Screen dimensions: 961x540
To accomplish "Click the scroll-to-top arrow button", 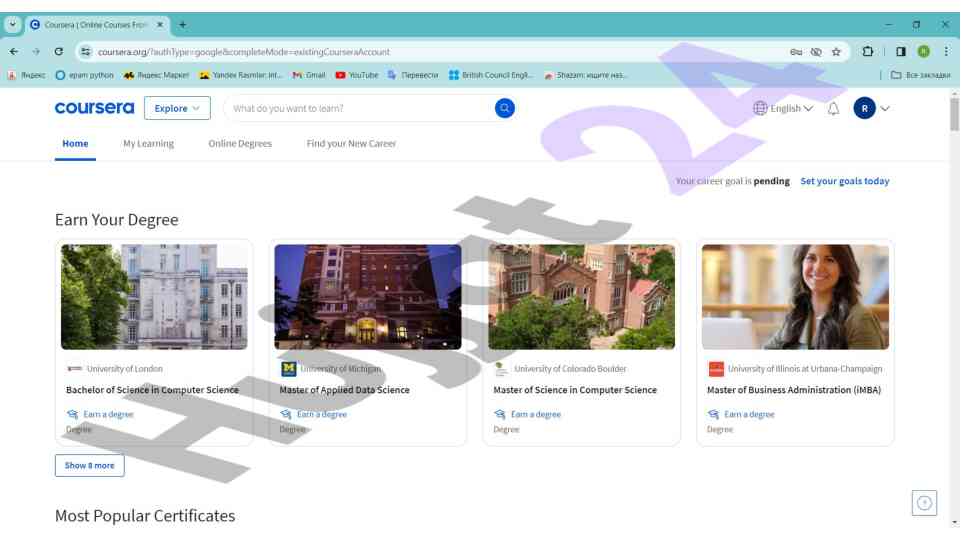I will pyautogui.click(x=924, y=503).
